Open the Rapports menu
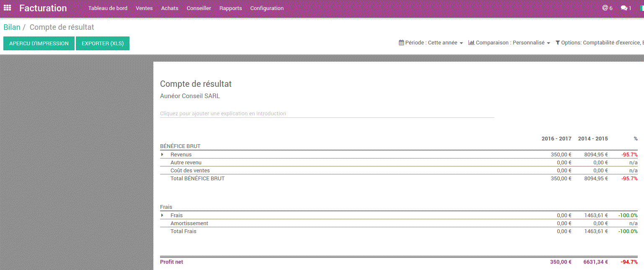The height and width of the screenshot is (270, 644). [x=230, y=8]
